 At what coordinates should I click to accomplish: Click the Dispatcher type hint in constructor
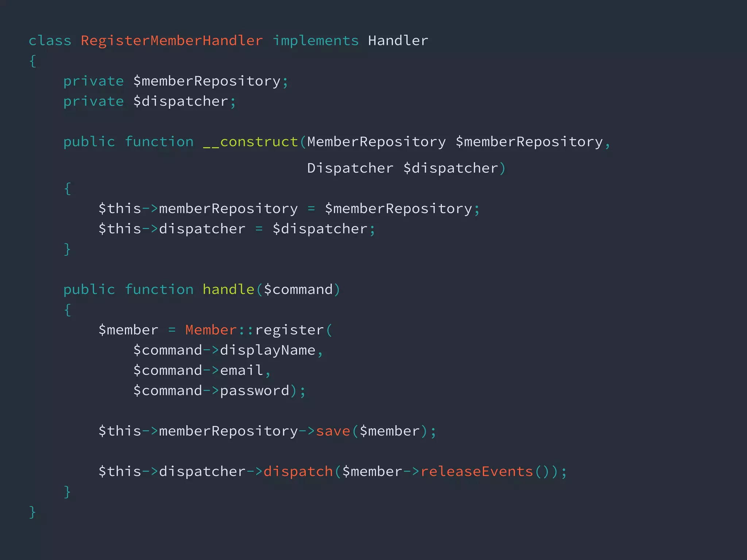click(350, 168)
